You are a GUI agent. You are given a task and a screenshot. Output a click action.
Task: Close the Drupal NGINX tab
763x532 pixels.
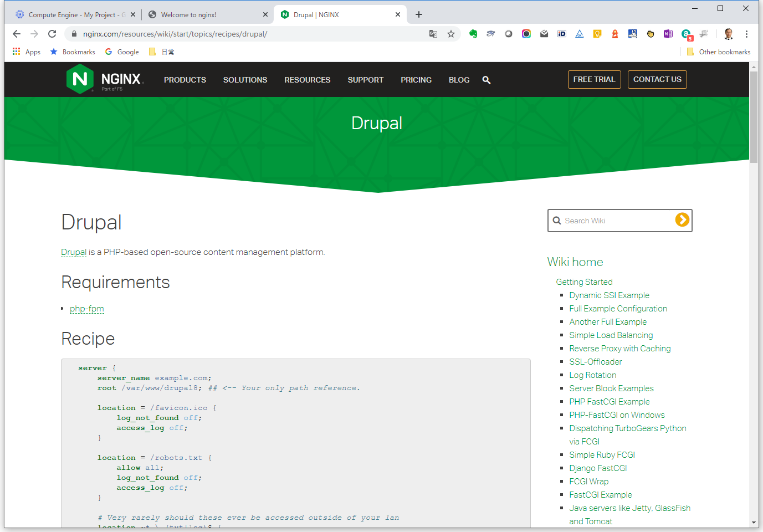point(398,14)
